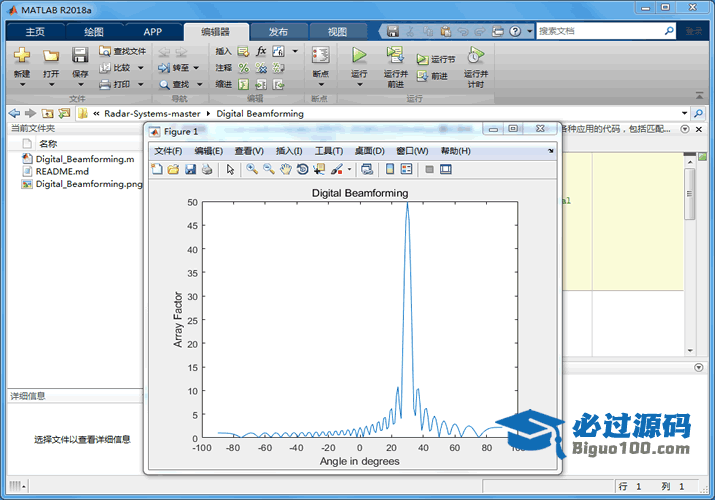Click the Insert Colorbar icon in Figure toolbar
This screenshot has height=500, width=715.
pos(390,170)
